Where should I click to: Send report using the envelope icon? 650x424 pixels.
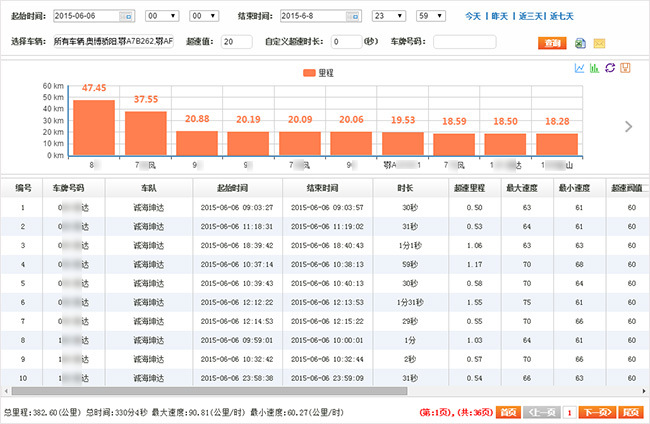coord(599,43)
